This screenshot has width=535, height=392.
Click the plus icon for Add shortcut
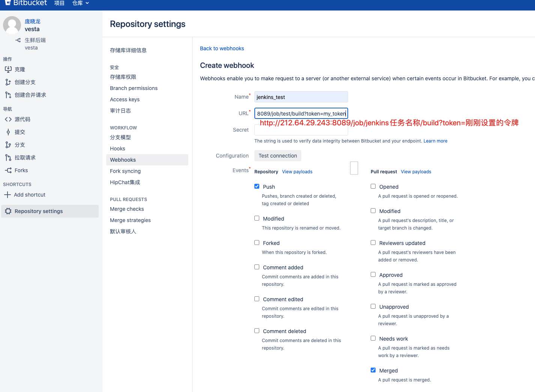tap(8, 195)
